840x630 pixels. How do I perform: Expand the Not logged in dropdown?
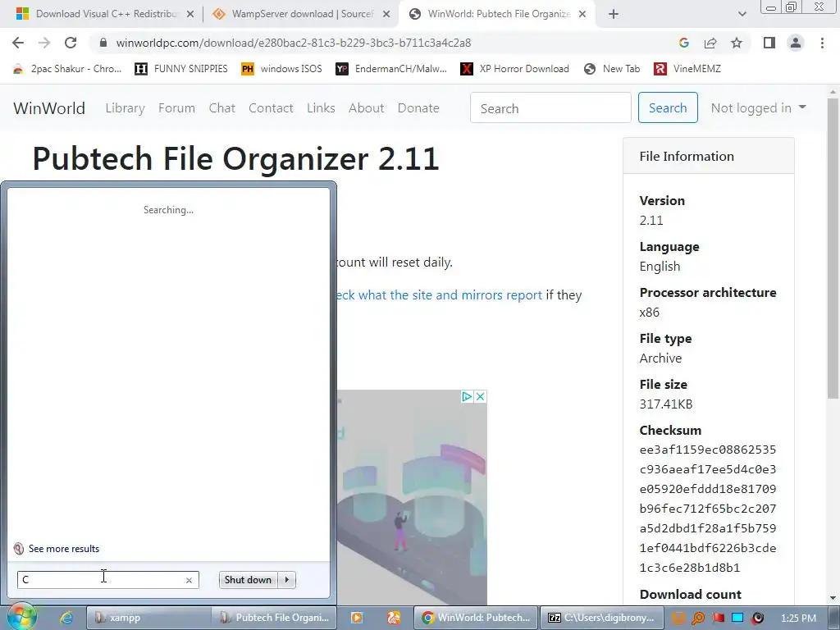click(x=758, y=107)
